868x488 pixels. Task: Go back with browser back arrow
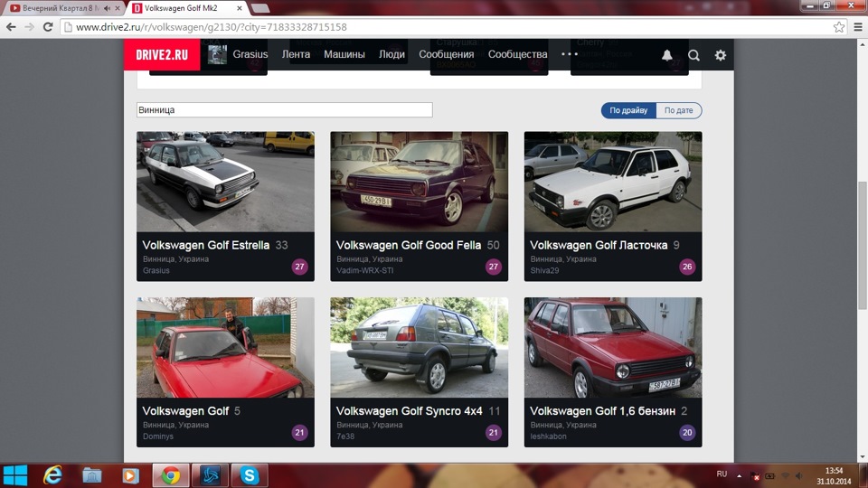pos(11,26)
